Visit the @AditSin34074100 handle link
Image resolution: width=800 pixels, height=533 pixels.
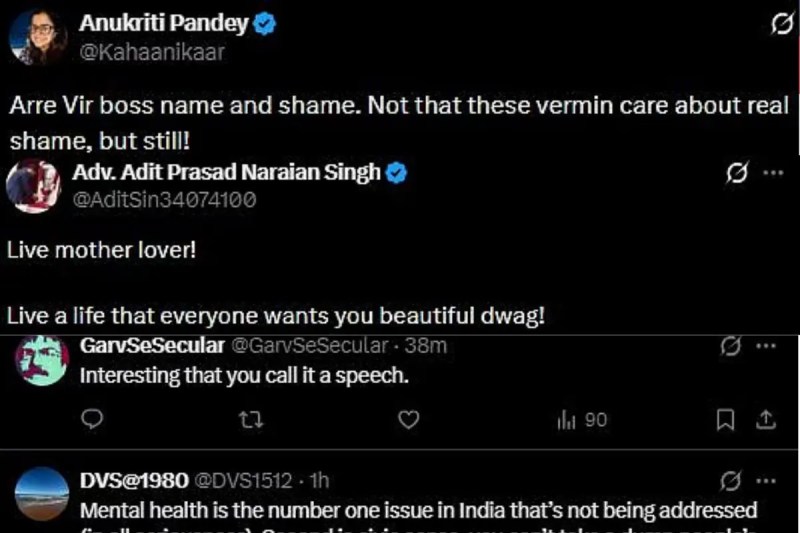pyautogui.click(x=164, y=199)
